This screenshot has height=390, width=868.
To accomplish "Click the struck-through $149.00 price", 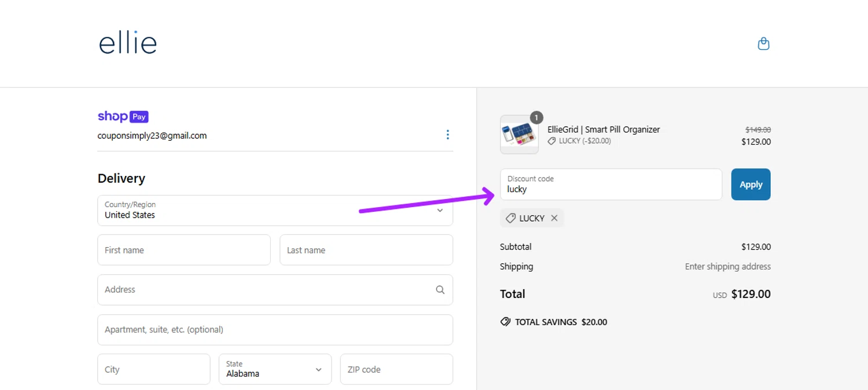I will pyautogui.click(x=758, y=130).
